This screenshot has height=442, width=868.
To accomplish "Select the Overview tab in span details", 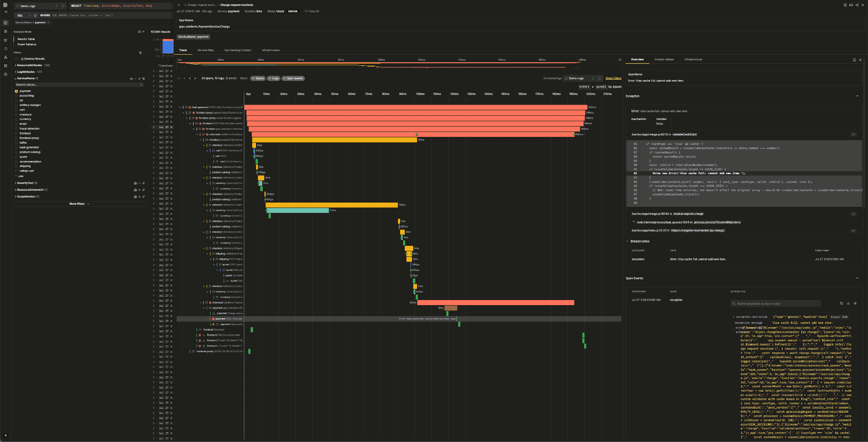I will tap(637, 60).
